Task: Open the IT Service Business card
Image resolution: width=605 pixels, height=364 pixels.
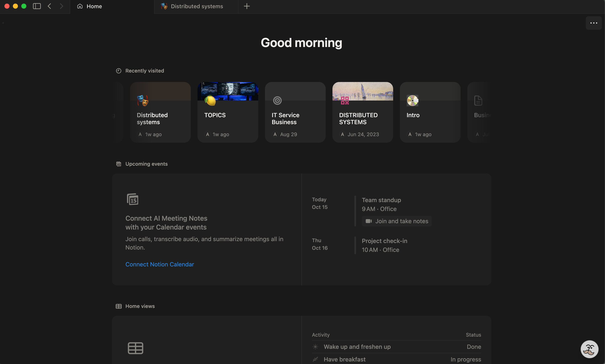Action: [295, 112]
